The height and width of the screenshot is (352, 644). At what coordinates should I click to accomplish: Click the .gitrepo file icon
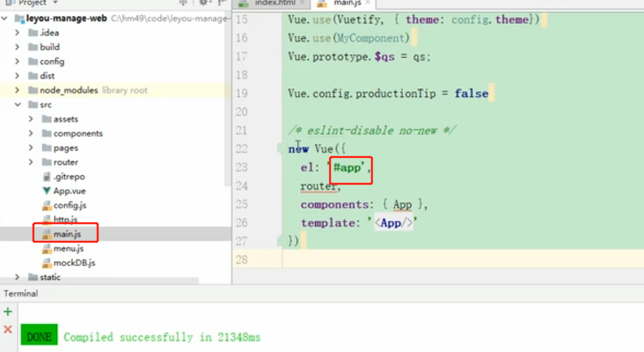coord(47,177)
